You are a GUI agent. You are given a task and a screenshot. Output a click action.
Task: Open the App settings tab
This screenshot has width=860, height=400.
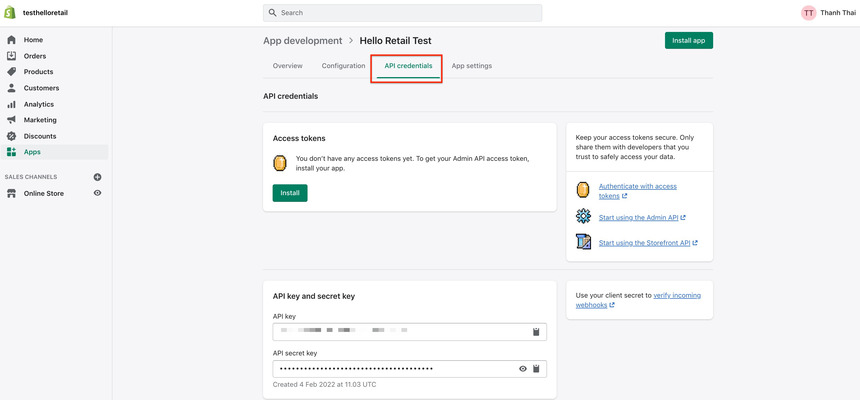tap(471, 66)
